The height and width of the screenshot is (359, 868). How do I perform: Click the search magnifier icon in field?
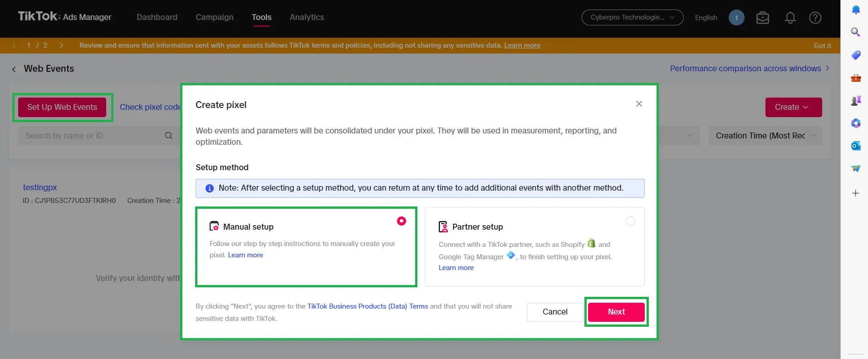[x=169, y=136]
